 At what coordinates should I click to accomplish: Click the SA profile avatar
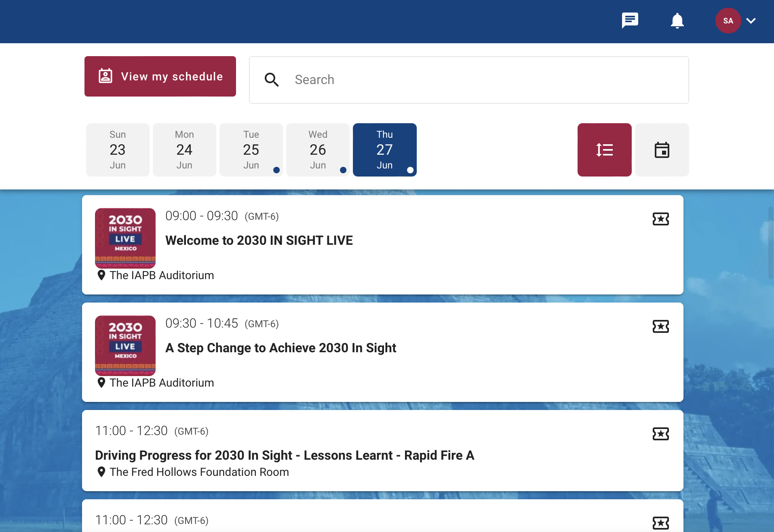pos(728,21)
